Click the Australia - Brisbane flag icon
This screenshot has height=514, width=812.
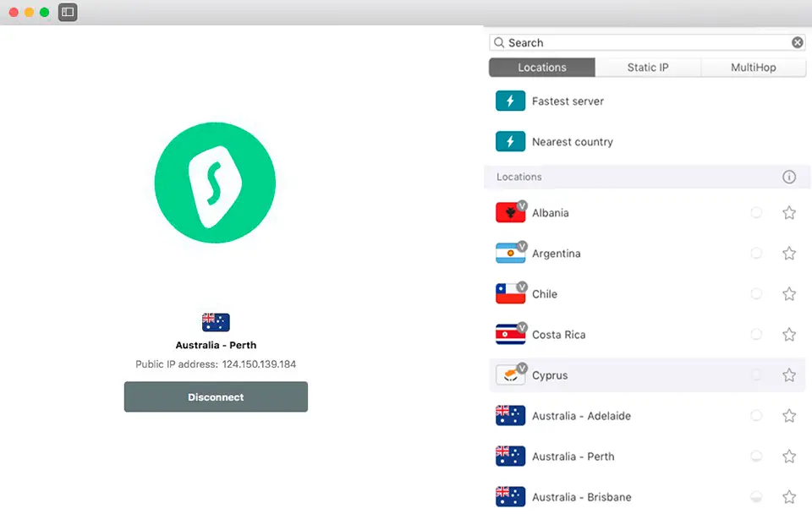coord(510,497)
